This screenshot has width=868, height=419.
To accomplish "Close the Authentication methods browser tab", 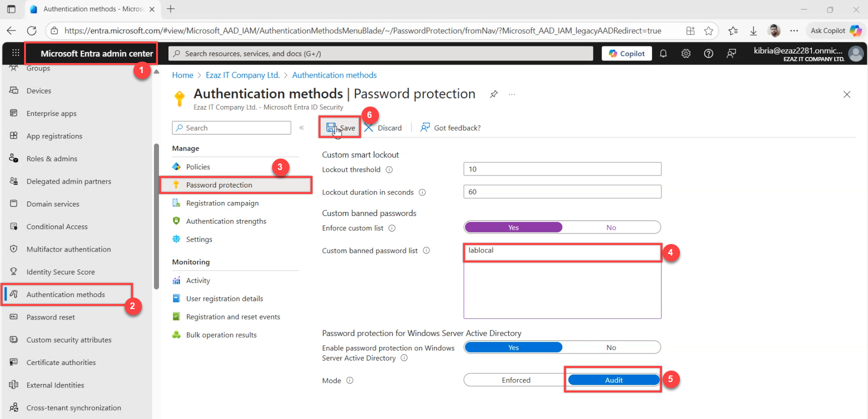I will click(x=152, y=9).
